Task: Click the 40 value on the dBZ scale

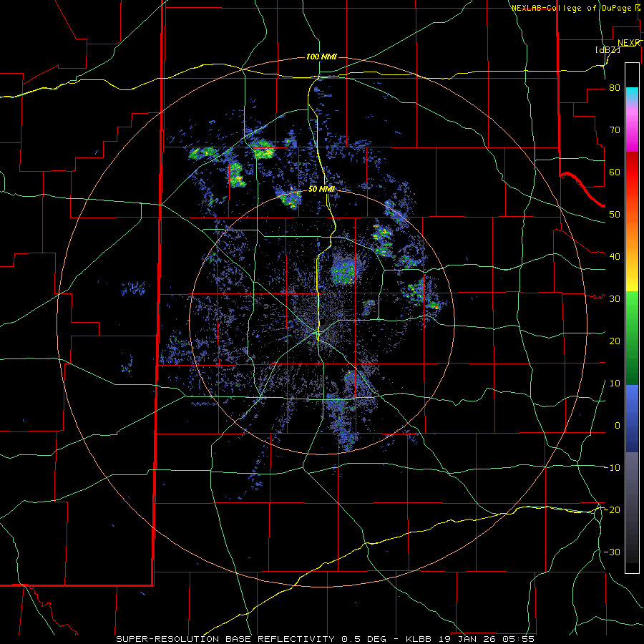Action: pos(615,257)
